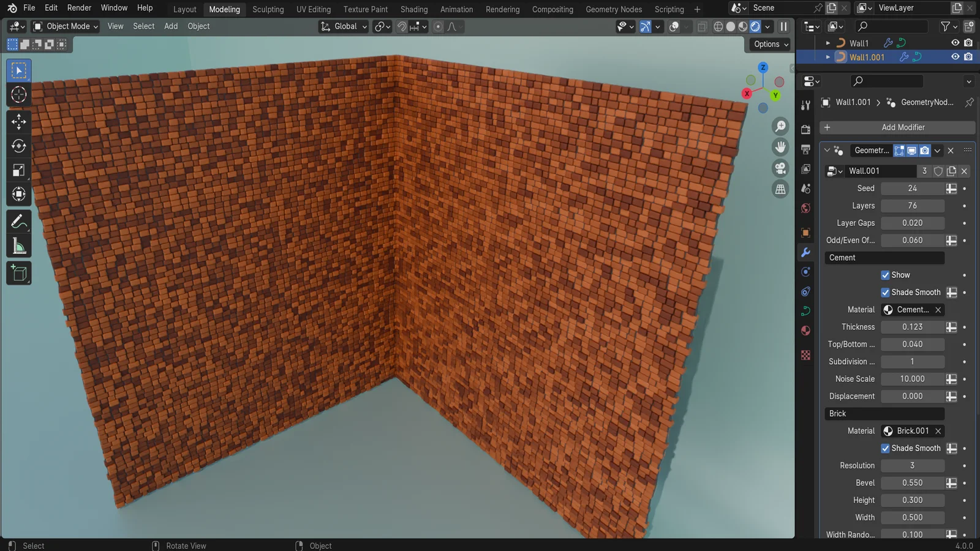Select the Scale tool
Viewport: 980px width, 551px height.
[18, 170]
